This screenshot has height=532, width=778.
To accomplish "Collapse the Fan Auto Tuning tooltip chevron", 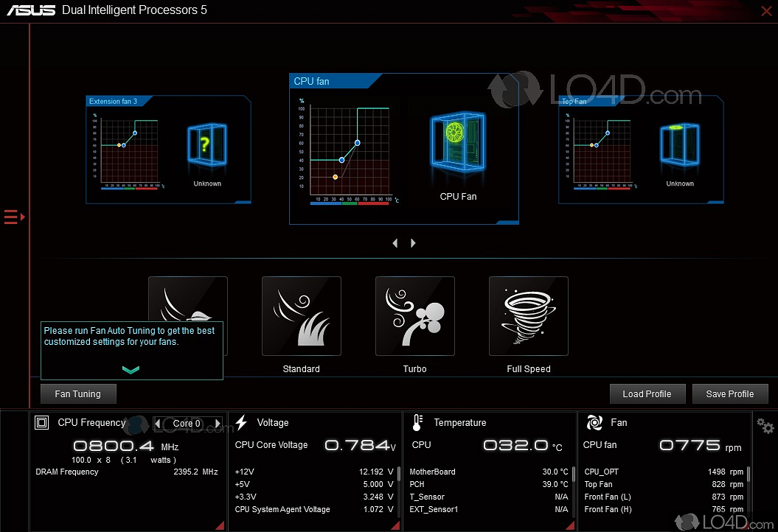I will [x=131, y=370].
